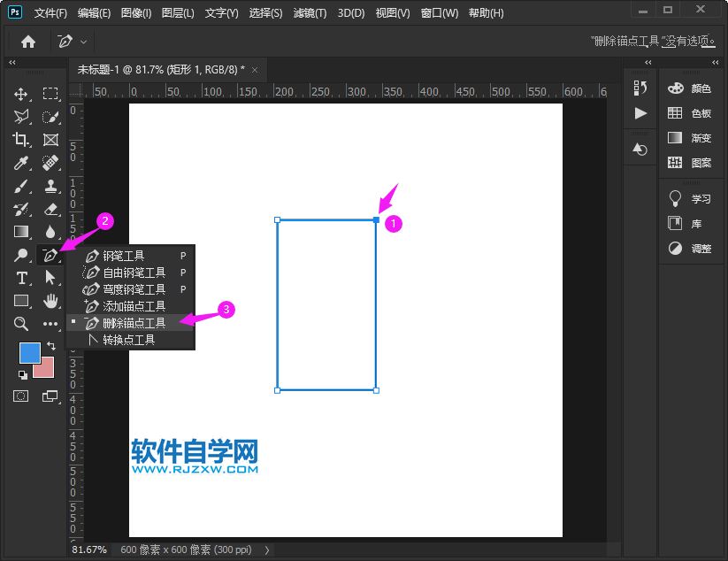Expand the Home screen button options
The image size is (728, 561).
[x=82, y=41]
